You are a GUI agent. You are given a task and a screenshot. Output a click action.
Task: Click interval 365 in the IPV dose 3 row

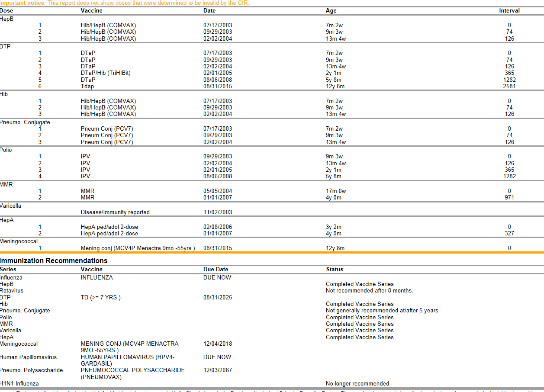click(x=509, y=170)
